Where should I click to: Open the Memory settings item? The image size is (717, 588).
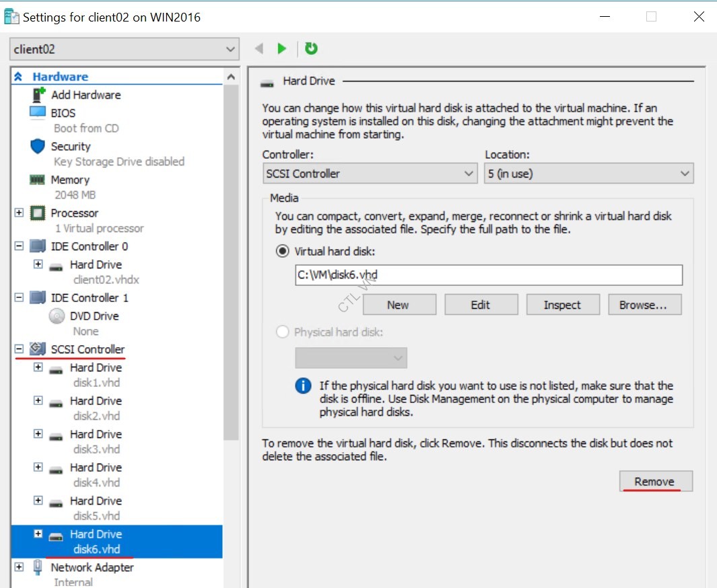click(69, 180)
